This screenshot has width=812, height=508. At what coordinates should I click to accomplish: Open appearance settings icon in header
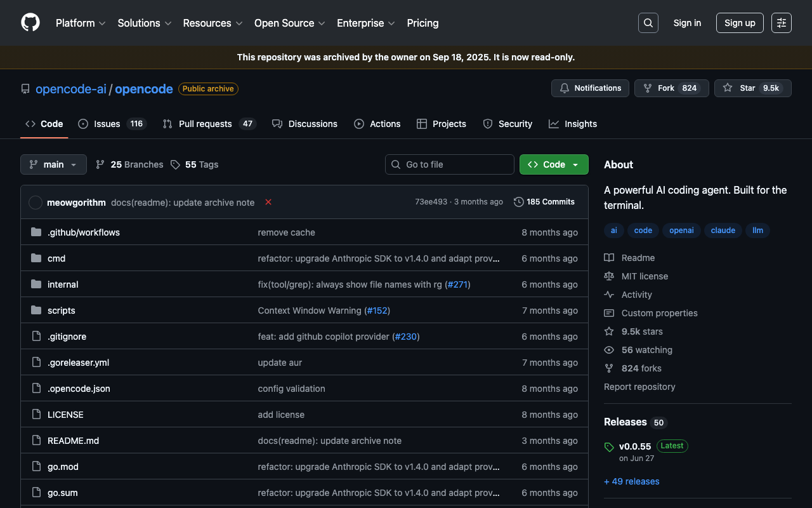[781, 23]
